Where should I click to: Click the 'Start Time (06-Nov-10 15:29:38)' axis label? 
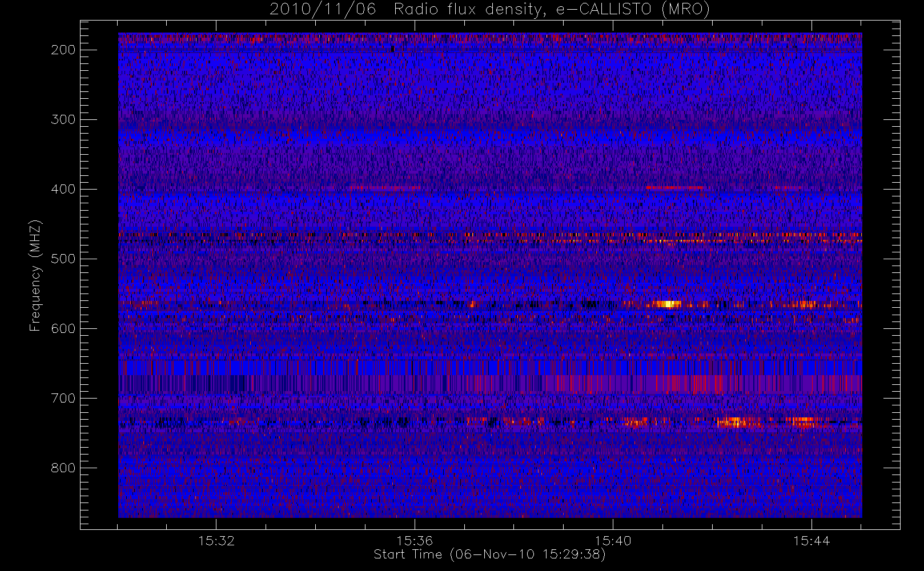pos(489,554)
